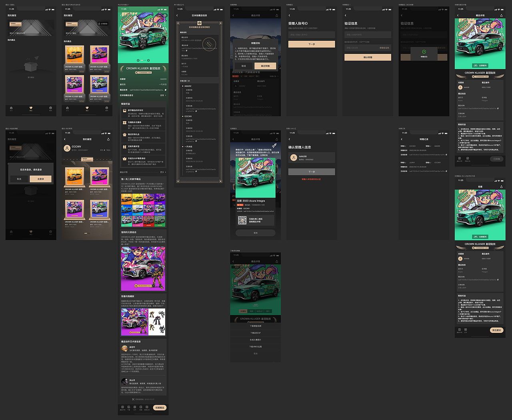Select AAAXIII recipient card
This screenshot has height=420, width=512.
click(x=312, y=158)
